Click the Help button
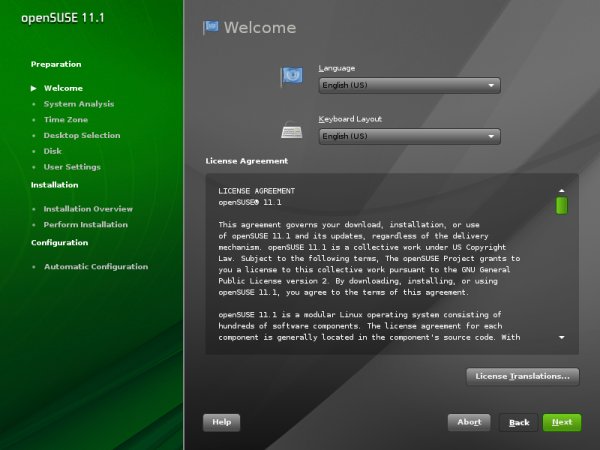The image size is (600, 450). pos(222,422)
